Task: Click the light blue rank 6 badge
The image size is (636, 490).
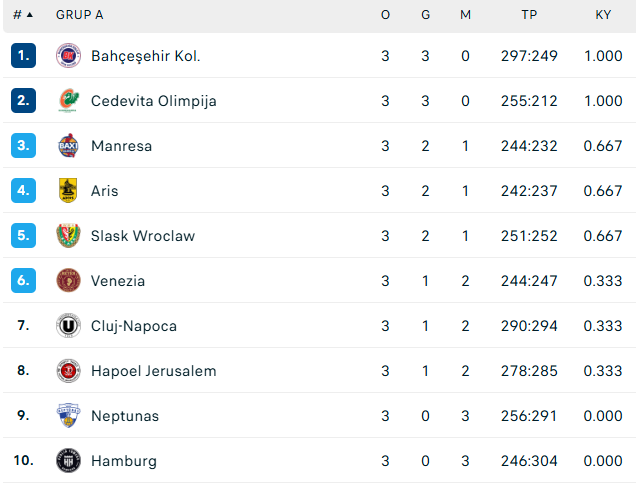Action: pyautogui.click(x=24, y=281)
